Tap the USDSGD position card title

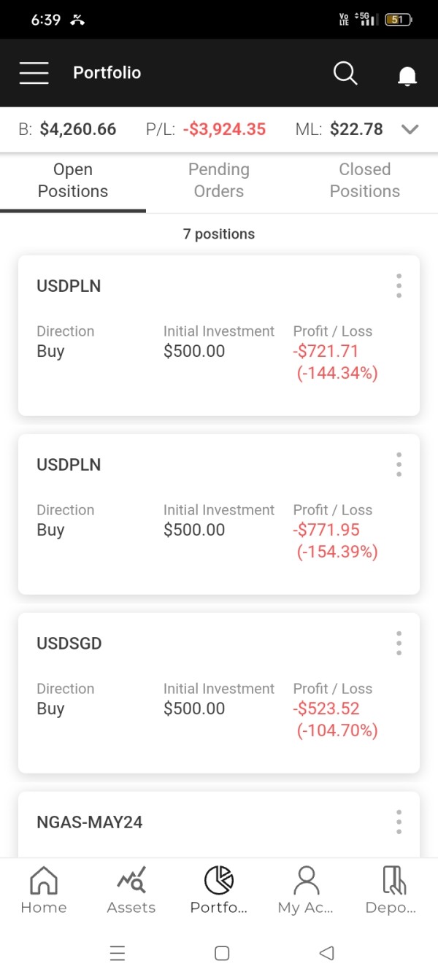69,644
